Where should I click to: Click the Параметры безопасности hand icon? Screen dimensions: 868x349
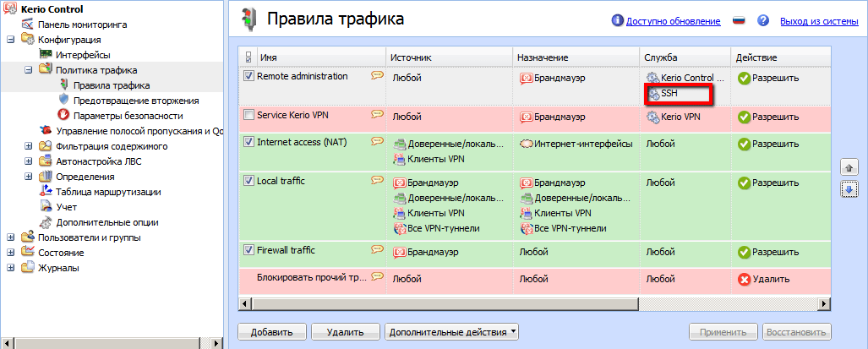pos(63,116)
